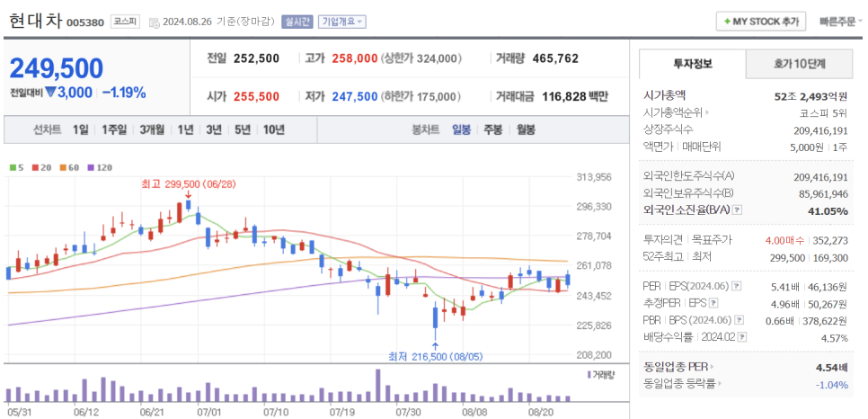Click the current price 249,500
Screen dimensions: 868x419
click(57, 68)
